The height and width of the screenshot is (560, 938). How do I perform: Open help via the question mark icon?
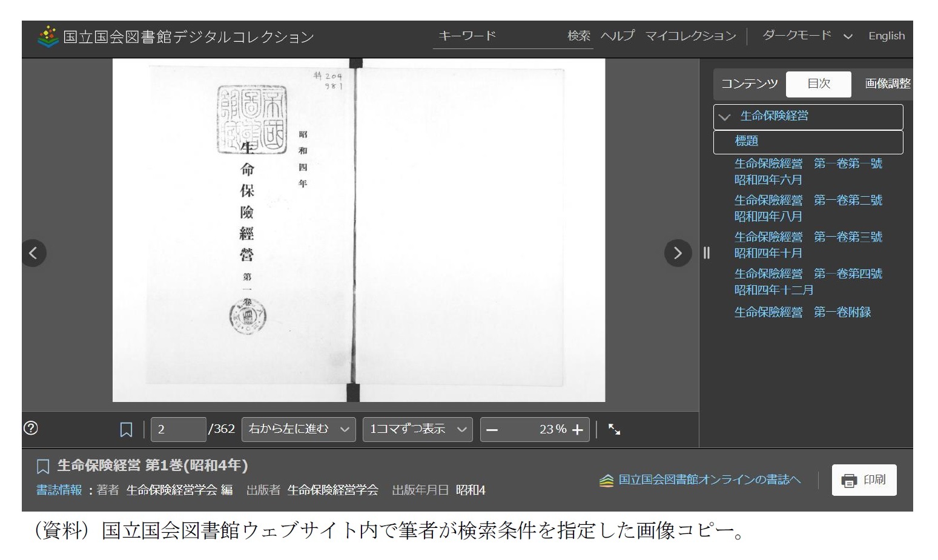(31, 429)
